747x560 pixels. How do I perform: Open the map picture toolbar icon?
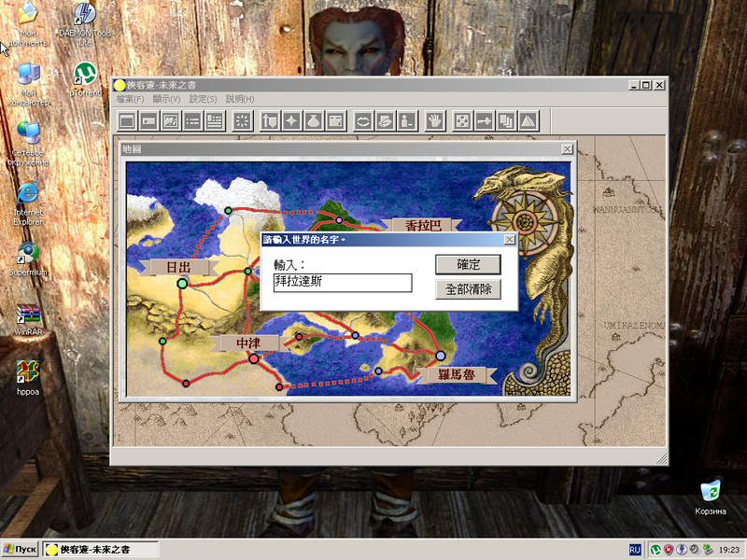tap(171, 121)
